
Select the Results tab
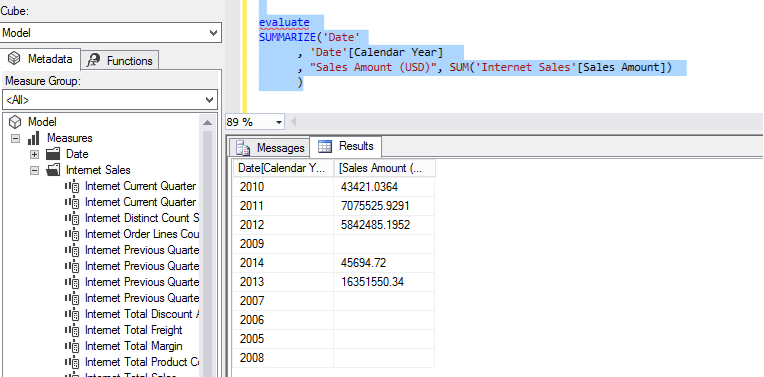[345, 146]
